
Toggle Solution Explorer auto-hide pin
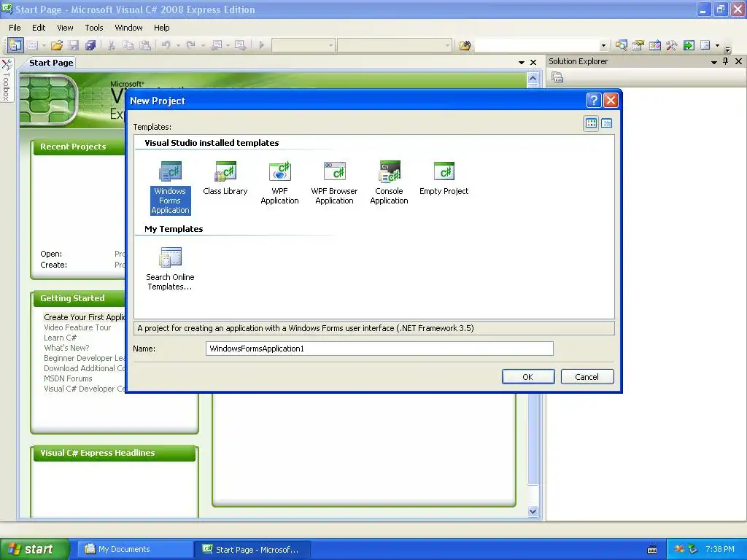[726, 61]
